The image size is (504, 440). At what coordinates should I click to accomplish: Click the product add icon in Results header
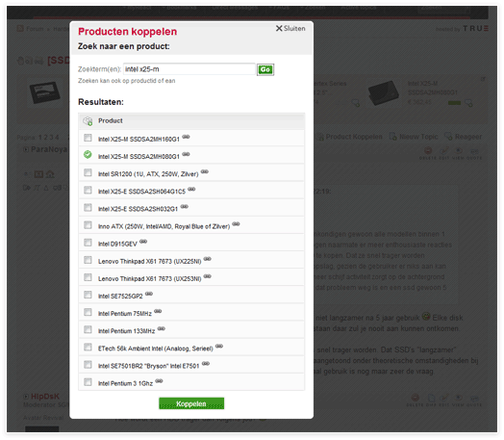88,121
